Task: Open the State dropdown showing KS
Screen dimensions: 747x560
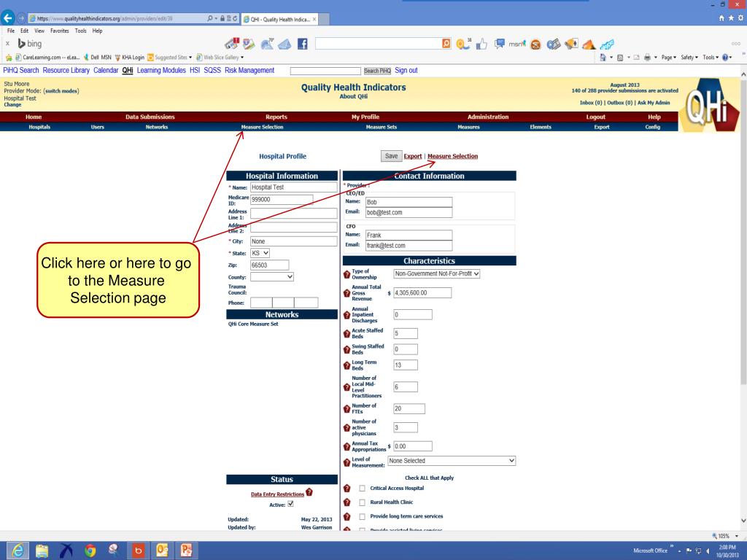Action: (x=260, y=253)
